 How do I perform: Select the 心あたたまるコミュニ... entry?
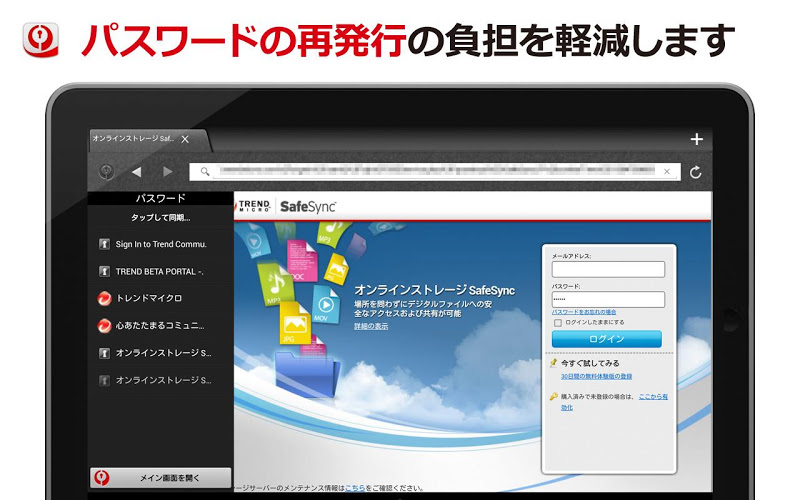(160, 326)
